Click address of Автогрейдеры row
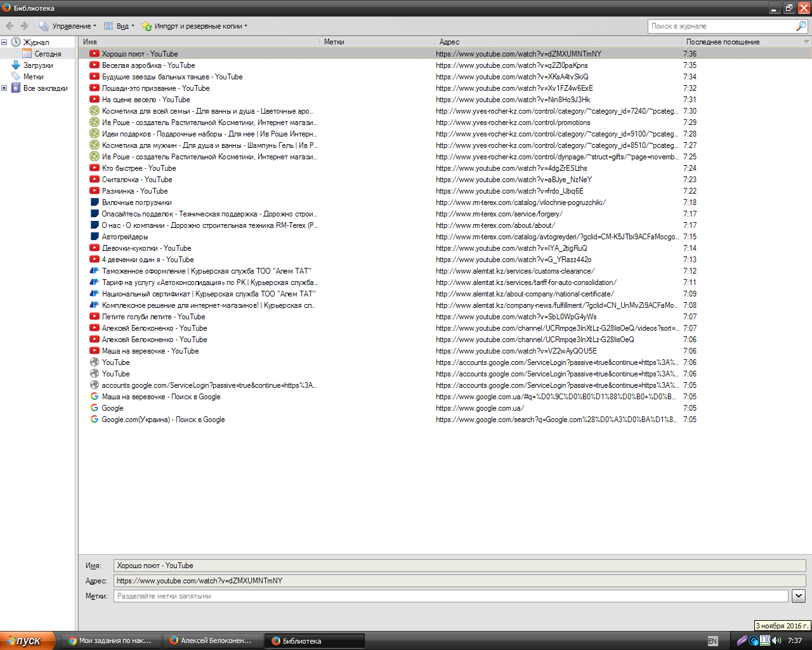Screen dimensions: 812x650 557,237
